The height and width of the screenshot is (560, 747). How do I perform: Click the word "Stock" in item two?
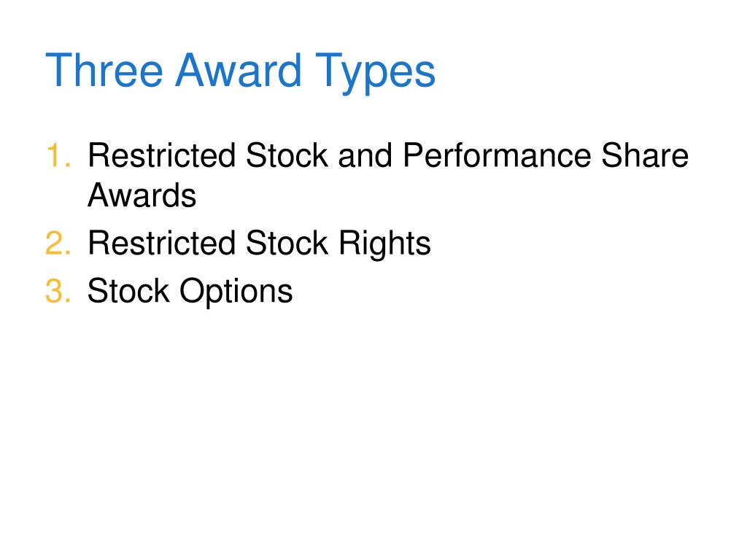287,243
